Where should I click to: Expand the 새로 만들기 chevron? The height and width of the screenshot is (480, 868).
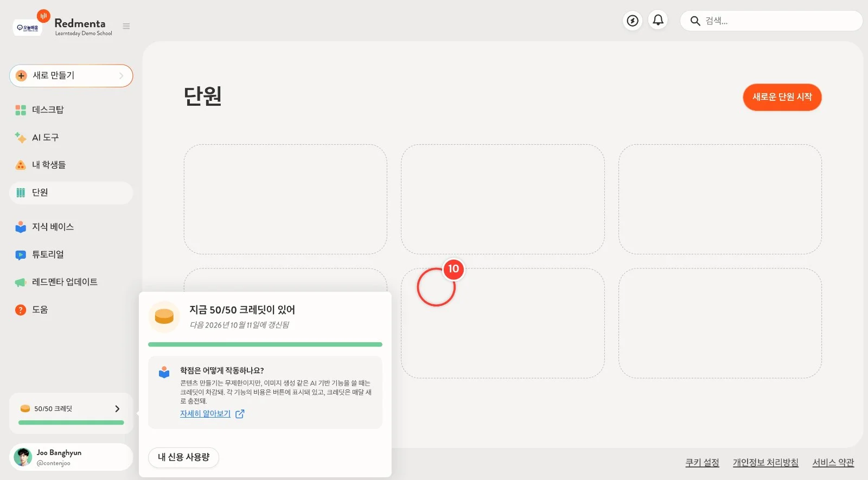122,76
